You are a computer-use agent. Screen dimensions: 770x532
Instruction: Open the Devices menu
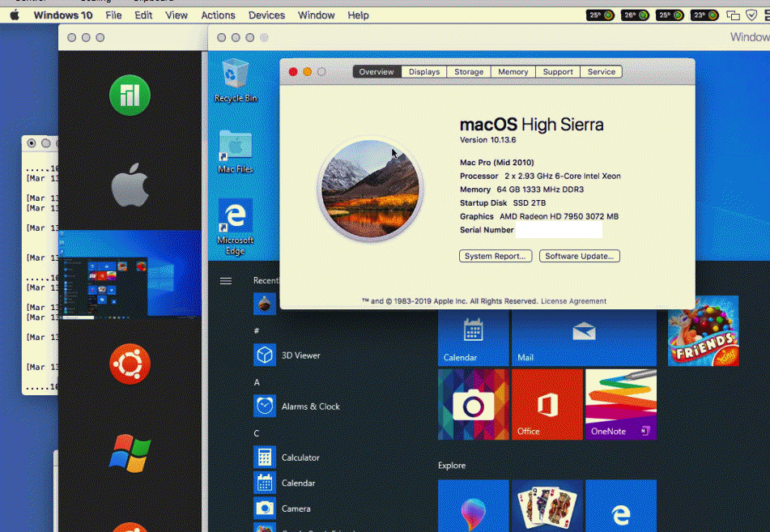266,15
